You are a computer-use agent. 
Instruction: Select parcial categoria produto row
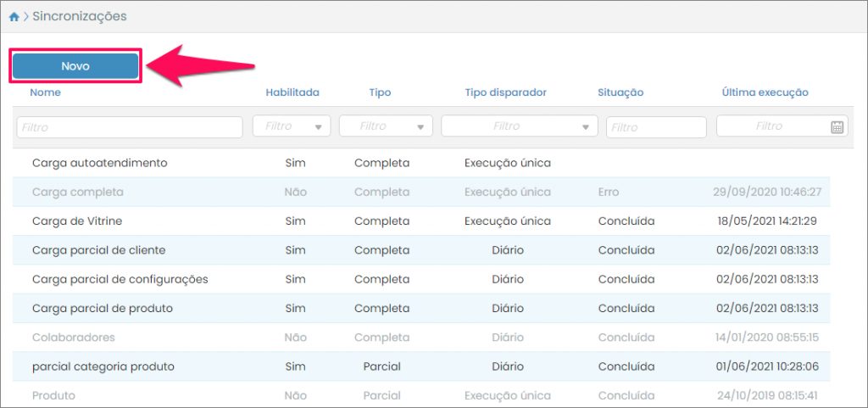pos(103,366)
